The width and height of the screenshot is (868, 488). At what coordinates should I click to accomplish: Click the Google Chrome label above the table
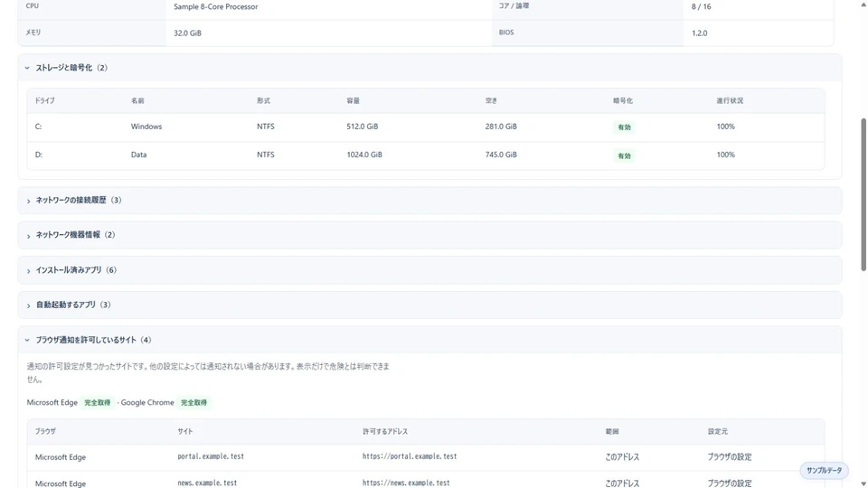click(x=147, y=403)
